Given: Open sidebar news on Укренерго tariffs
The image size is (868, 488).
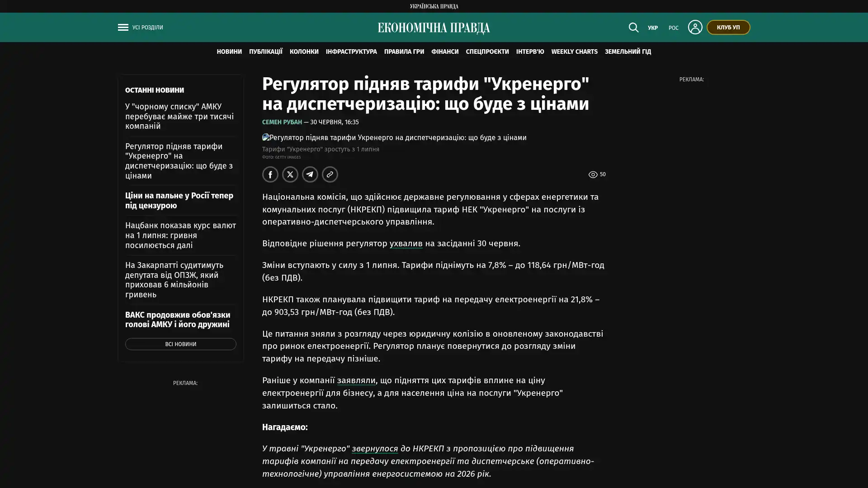Looking at the screenshot, I should tap(179, 161).
